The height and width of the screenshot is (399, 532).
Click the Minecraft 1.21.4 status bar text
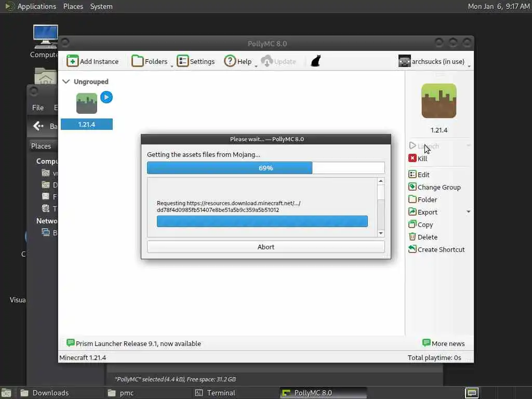[83, 357]
